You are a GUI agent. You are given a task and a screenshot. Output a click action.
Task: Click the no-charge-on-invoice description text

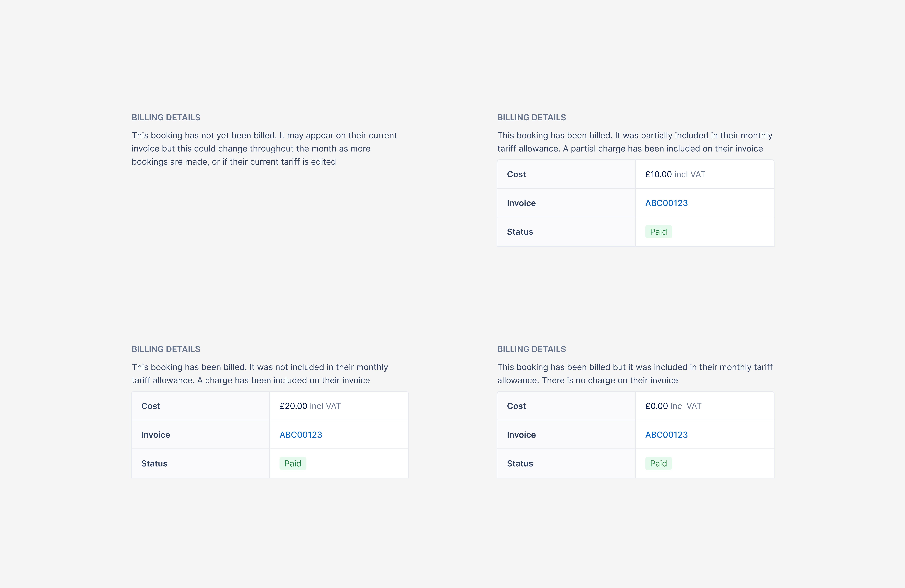coord(634,373)
